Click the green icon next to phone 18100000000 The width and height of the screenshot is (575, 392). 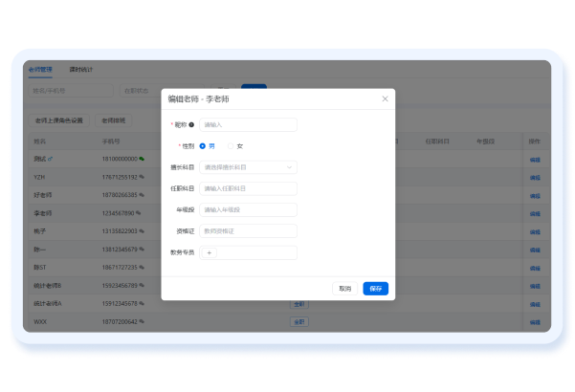click(142, 158)
